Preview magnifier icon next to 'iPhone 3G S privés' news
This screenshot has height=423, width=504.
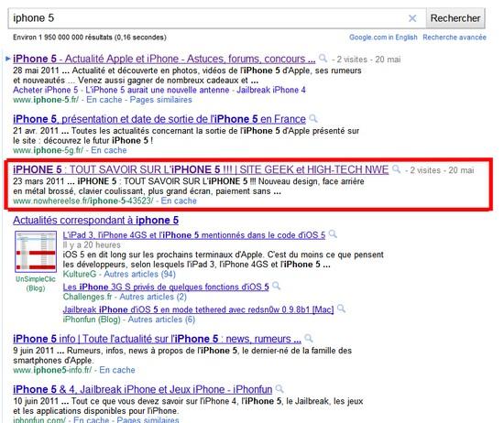(276, 286)
